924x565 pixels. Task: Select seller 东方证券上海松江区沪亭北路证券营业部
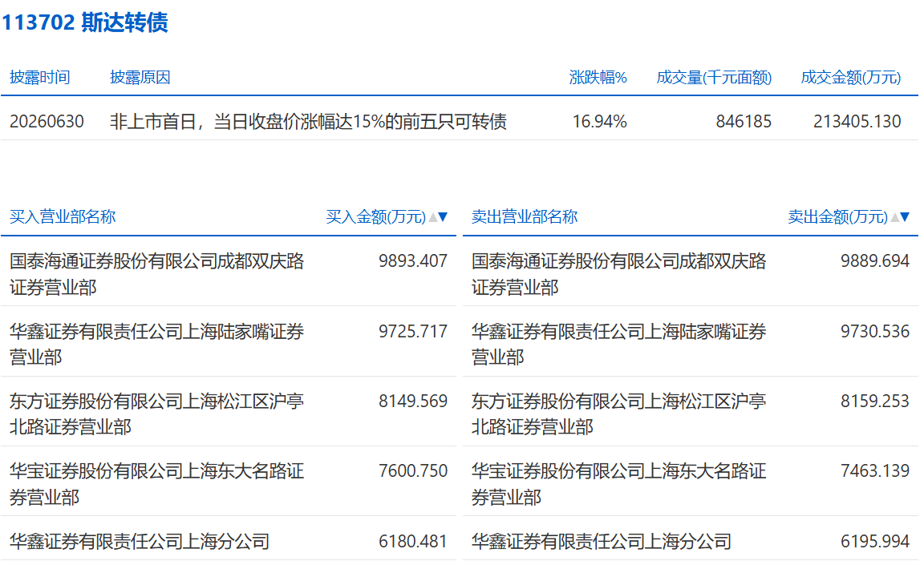point(618,414)
